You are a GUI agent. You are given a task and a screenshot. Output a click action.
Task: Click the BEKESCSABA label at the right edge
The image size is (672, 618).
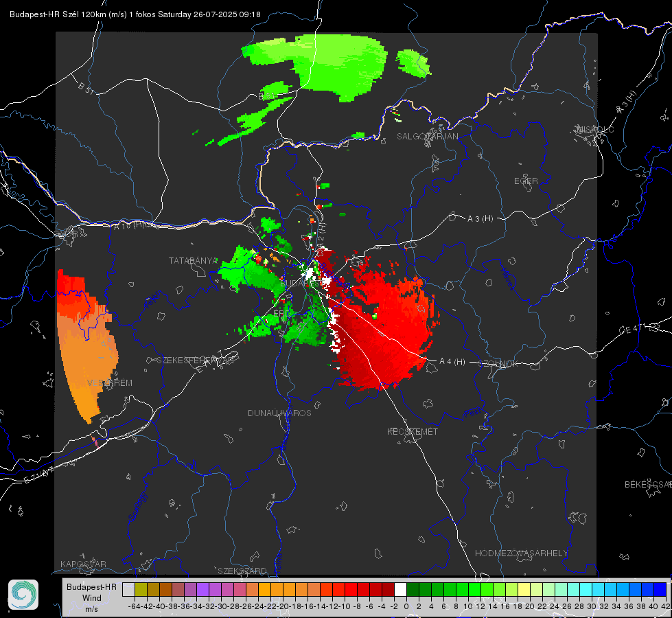(x=648, y=485)
